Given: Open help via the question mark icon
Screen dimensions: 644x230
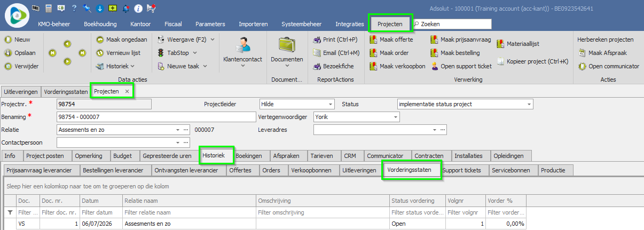Looking at the screenshot, I should click(74, 8).
